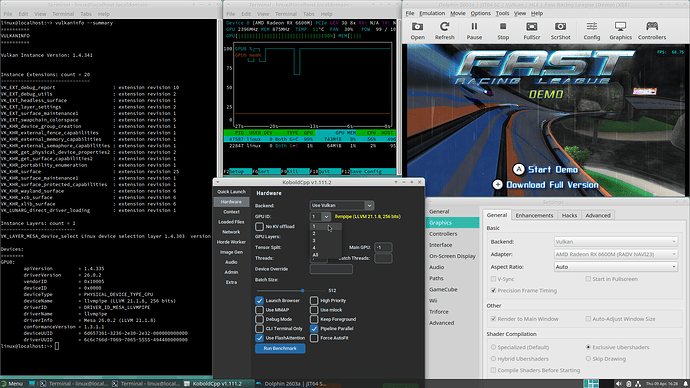The image size is (690, 388).
Task: Uncheck Launch Browser in KoboldCpp
Action: 259,300
